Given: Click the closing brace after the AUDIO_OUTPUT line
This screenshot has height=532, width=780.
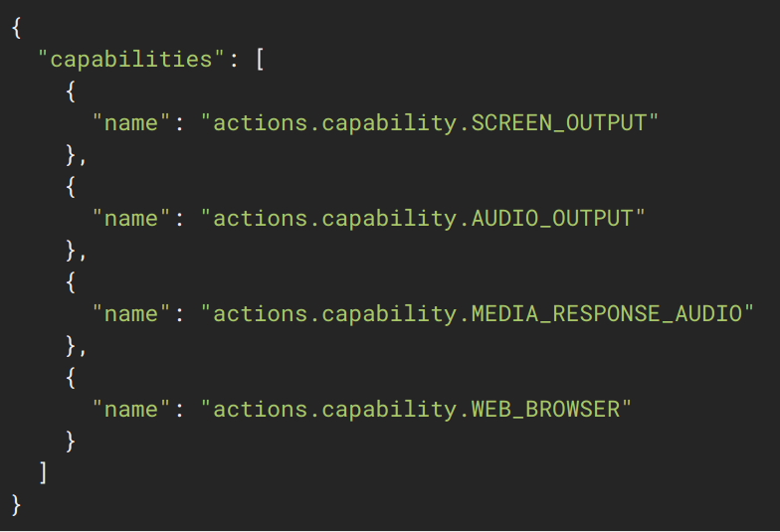Looking at the screenshot, I should pyautogui.click(x=71, y=250).
